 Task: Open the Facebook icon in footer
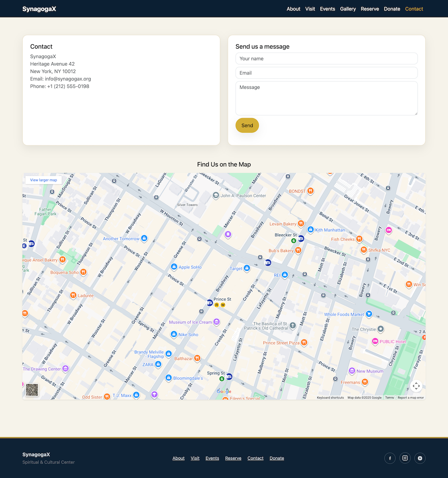390,458
